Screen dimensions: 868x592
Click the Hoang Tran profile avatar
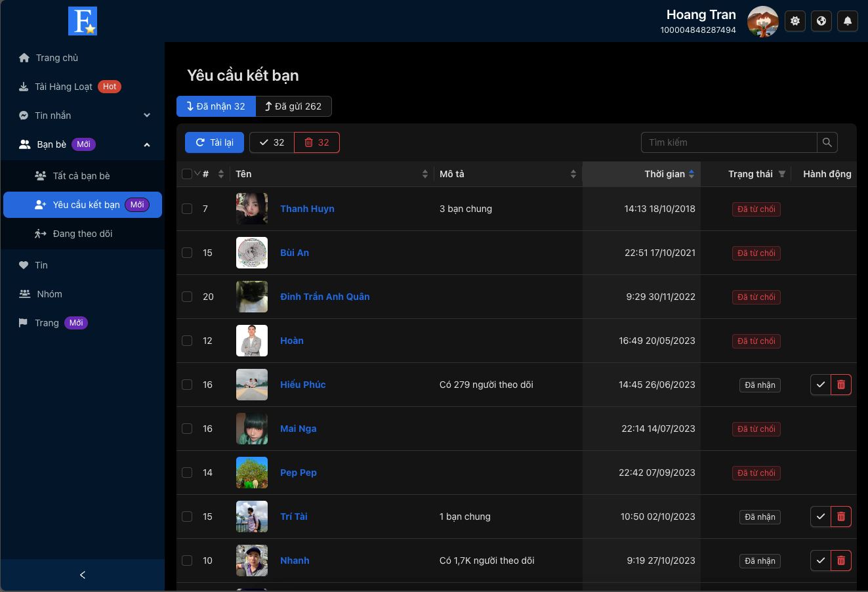click(x=762, y=22)
